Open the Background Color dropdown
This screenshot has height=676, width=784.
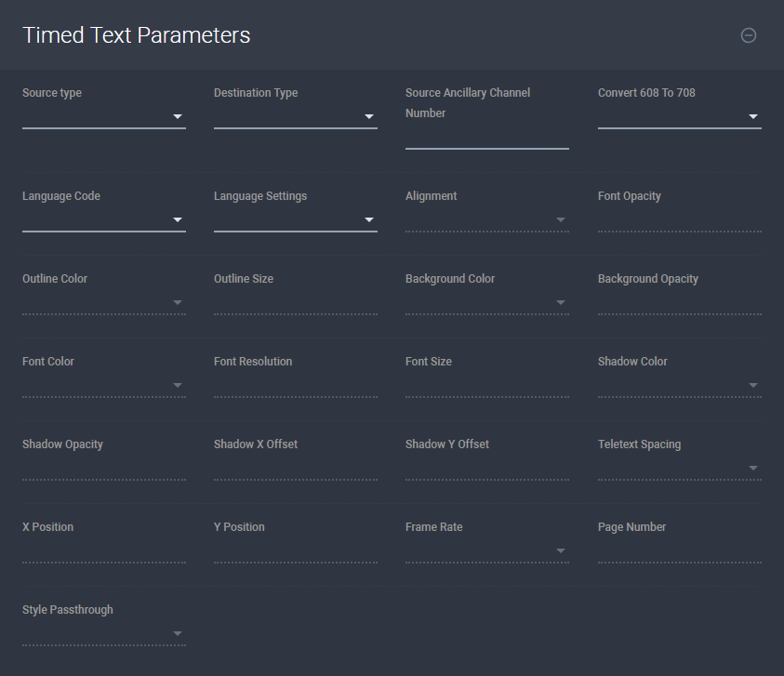point(562,302)
